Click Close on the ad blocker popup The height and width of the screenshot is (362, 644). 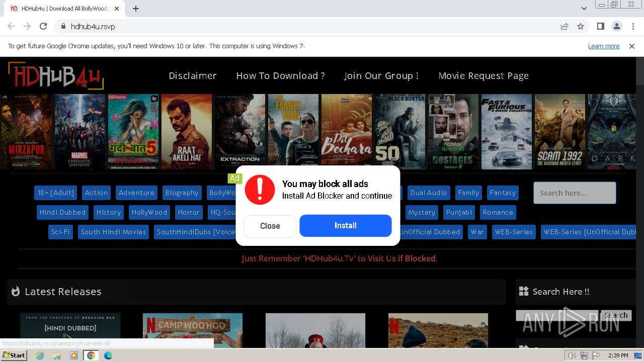pyautogui.click(x=270, y=226)
